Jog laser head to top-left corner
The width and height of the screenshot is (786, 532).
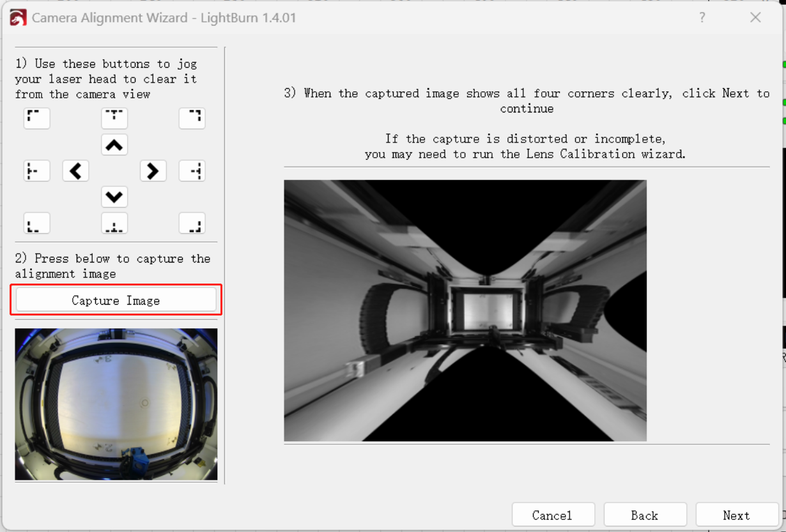[x=36, y=119]
